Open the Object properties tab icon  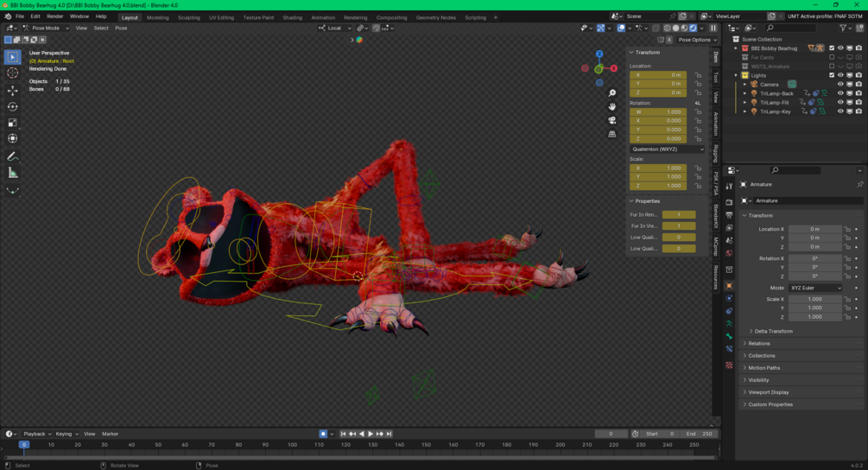729,286
